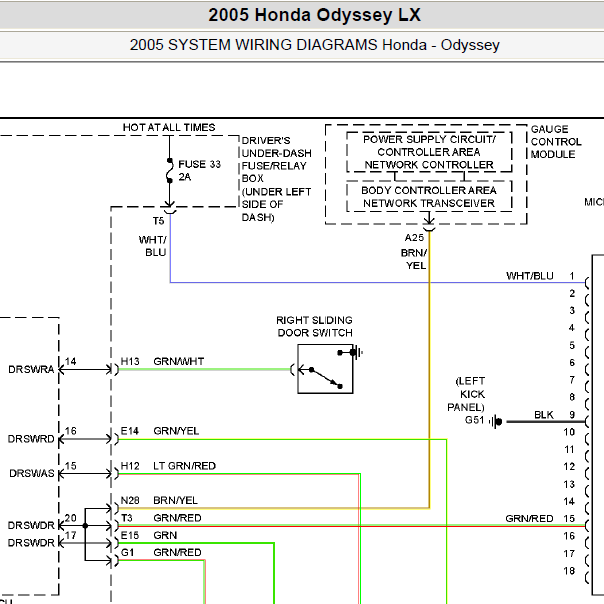Screen dimensions: 604x604
Task: Click the 2005 Honda Odyssey LX title
Action: coord(314,15)
